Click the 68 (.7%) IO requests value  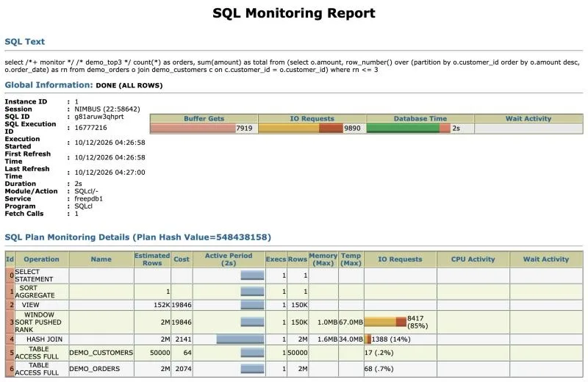point(379,369)
